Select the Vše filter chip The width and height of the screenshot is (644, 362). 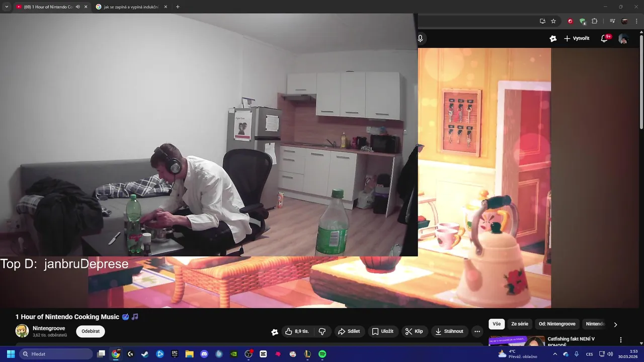497,324
